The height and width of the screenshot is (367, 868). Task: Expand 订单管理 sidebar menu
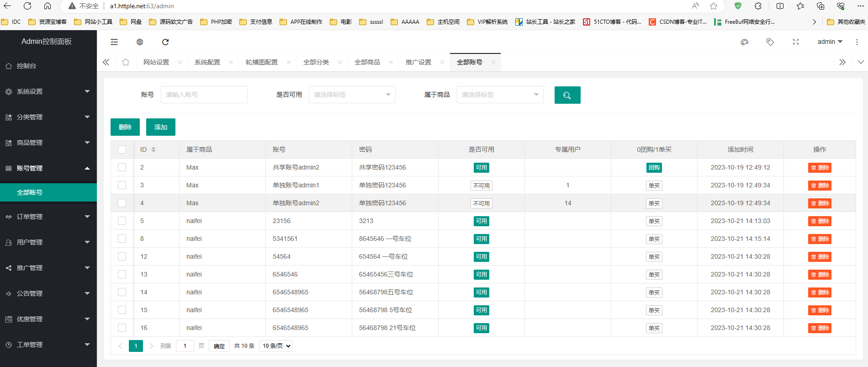click(48, 217)
